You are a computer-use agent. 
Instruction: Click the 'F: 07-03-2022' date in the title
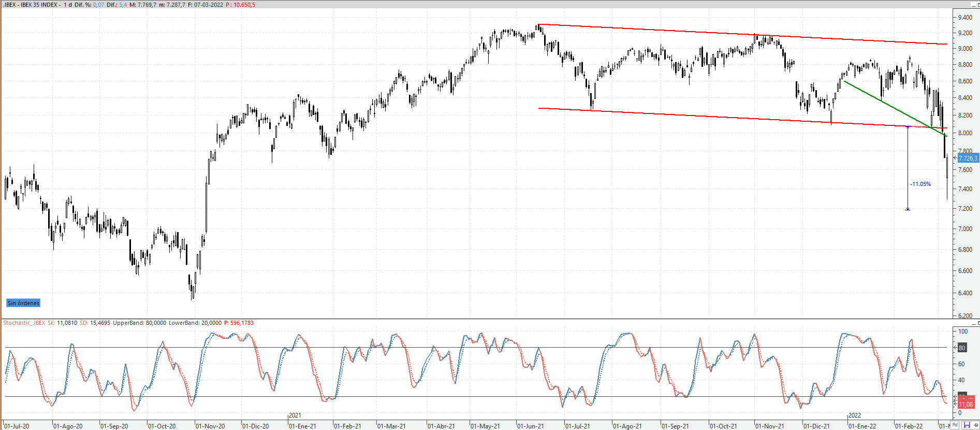click(206, 5)
